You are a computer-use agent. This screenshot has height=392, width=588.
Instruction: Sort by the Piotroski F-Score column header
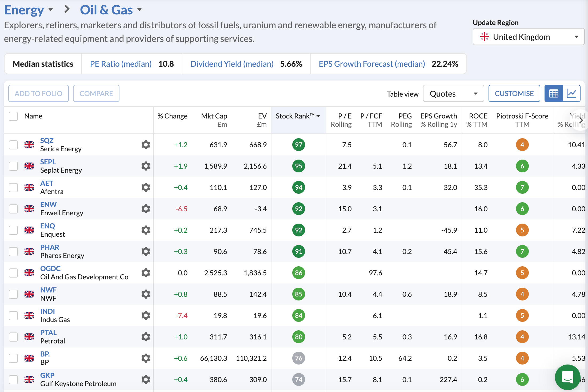coord(522,120)
